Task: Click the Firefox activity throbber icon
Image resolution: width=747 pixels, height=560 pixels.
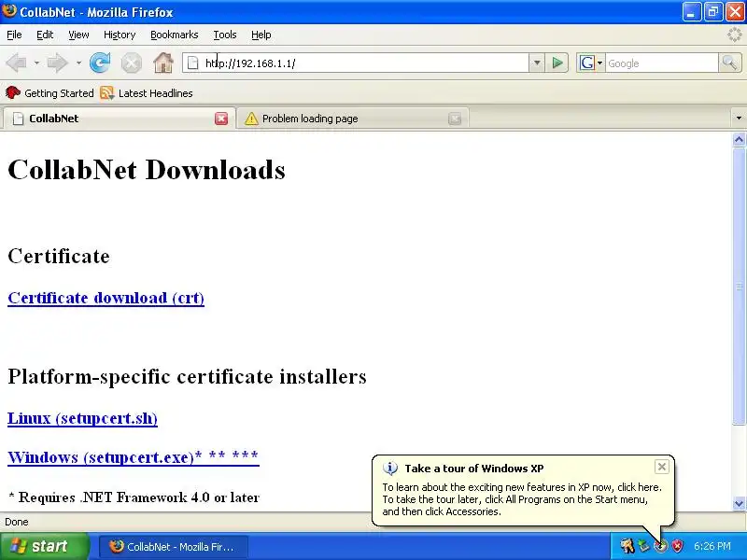Action: (734, 35)
